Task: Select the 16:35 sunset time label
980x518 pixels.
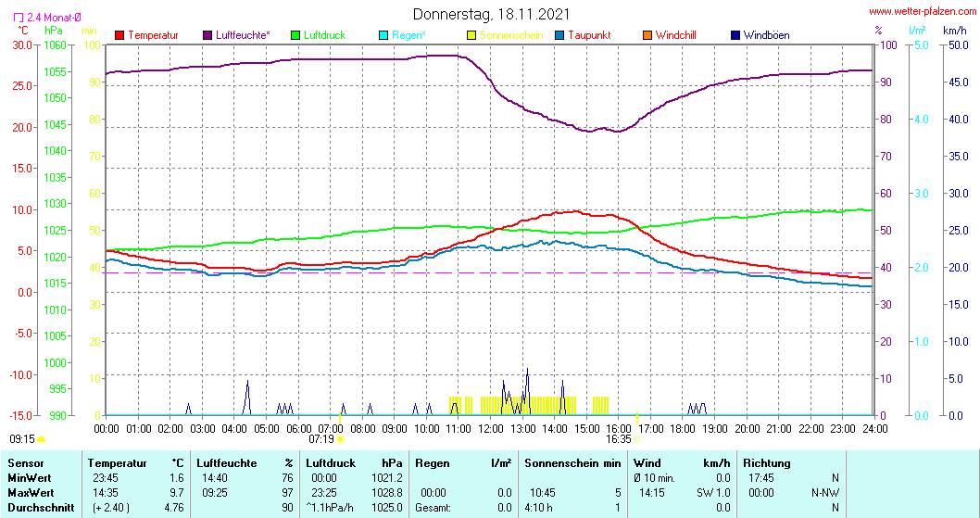Action: click(619, 439)
